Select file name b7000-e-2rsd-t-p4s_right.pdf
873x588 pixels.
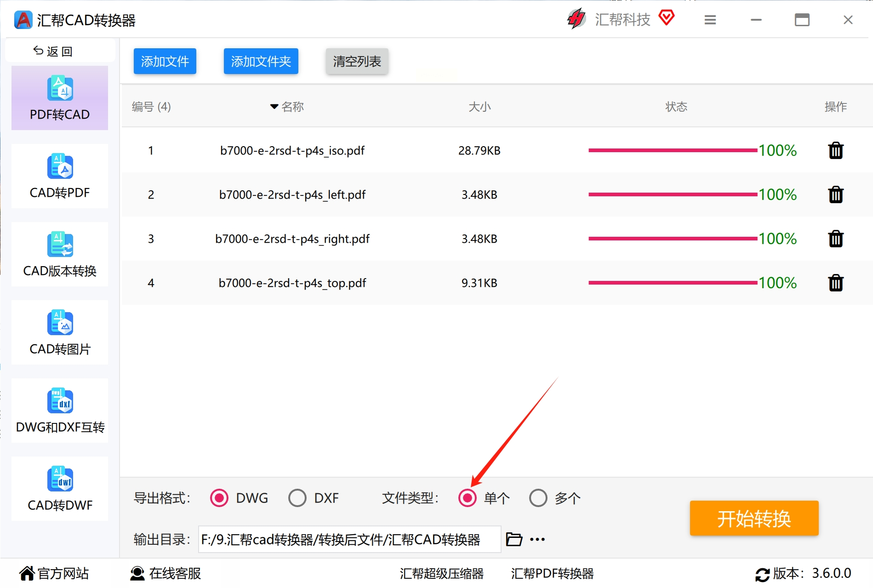tap(292, 239)
